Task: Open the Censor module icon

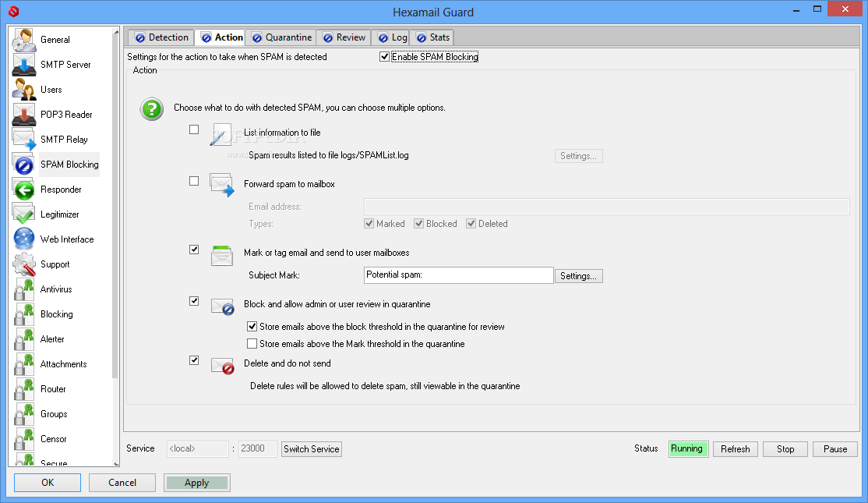Action: click(x=24, y=439)
